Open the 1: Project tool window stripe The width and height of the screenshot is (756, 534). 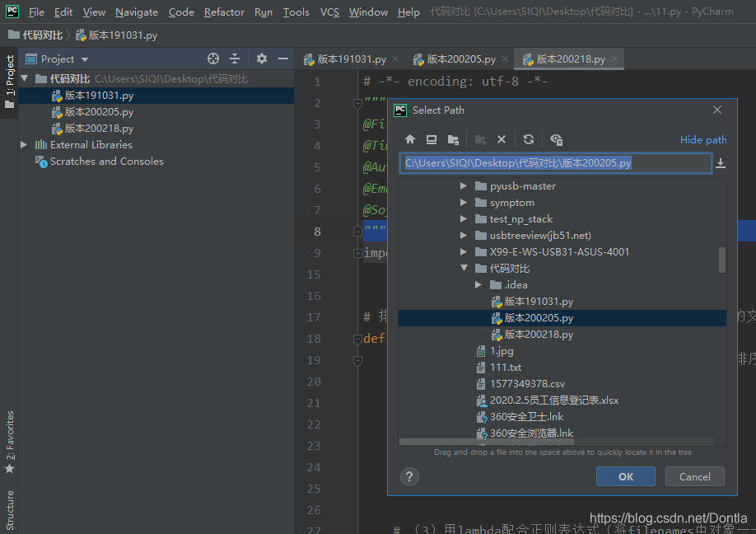point(9,81)
